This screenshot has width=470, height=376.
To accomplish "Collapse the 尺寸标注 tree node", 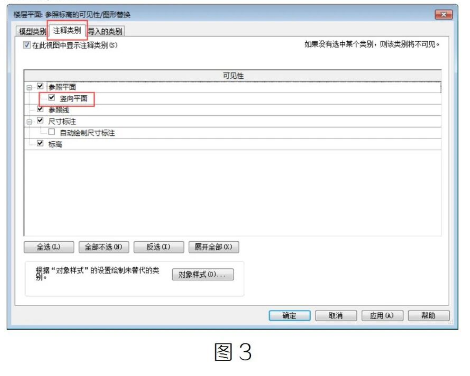I will (29, 122).
